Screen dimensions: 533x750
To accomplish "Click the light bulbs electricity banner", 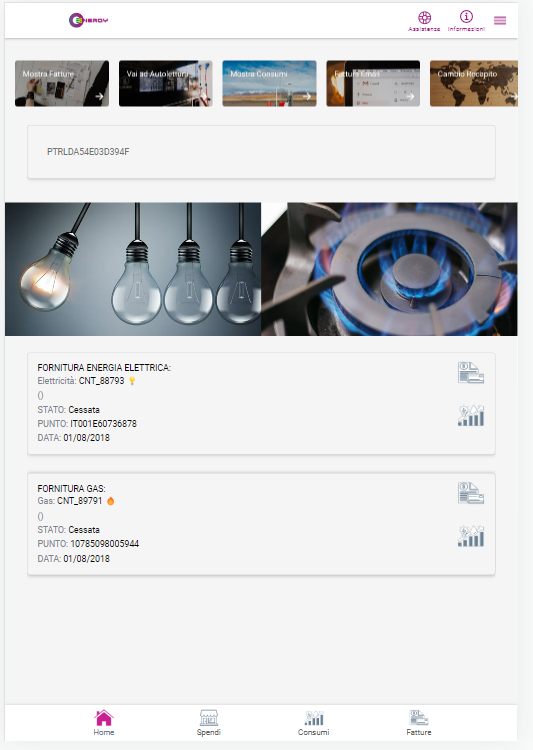I will point(133,269).
